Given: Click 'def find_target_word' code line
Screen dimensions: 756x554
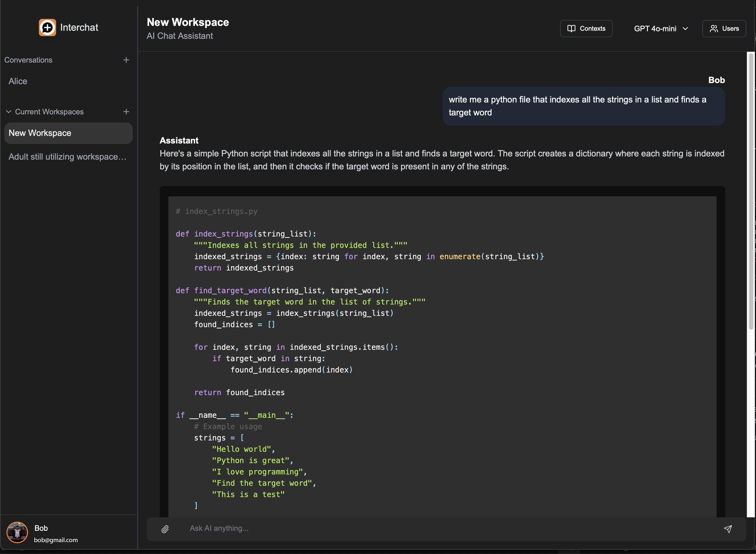Looking at the screenshot, I should (x=282, y=290).
